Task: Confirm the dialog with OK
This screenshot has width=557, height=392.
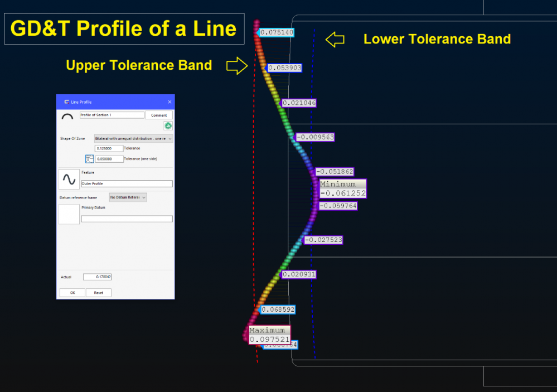Action: 72,293
